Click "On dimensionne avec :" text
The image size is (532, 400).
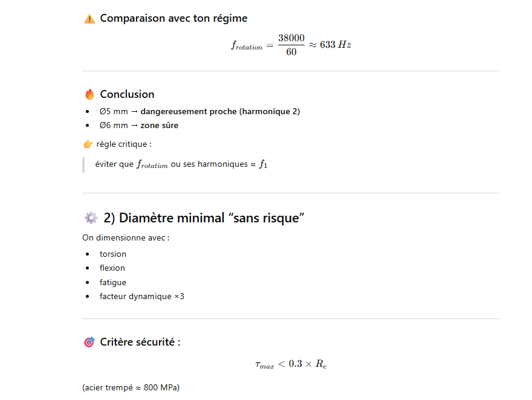pos(126,237)
